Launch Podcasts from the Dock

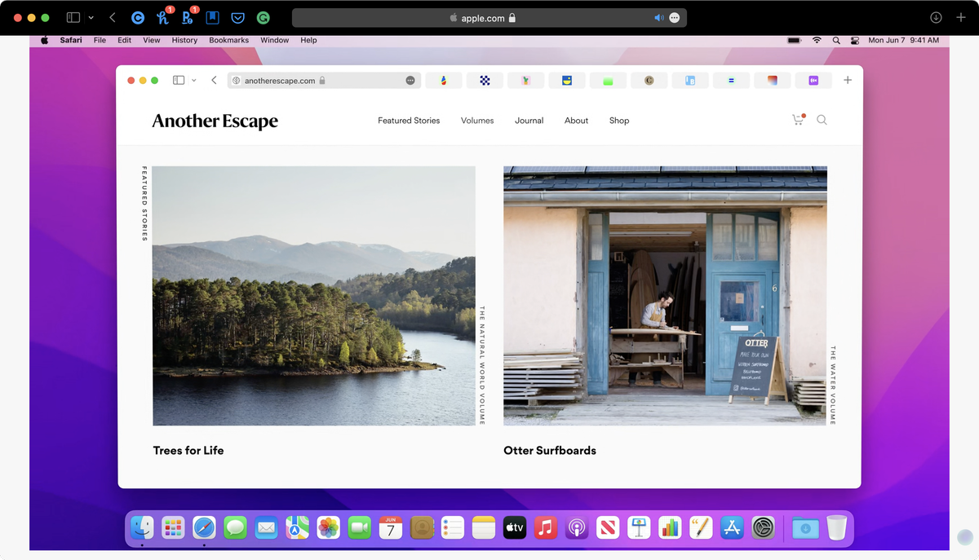(577, 527)
